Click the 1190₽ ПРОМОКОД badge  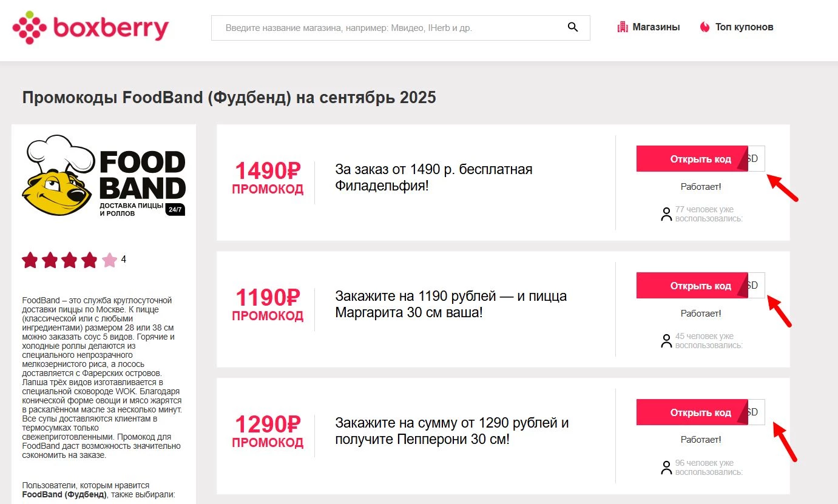(x=268, y=304)
